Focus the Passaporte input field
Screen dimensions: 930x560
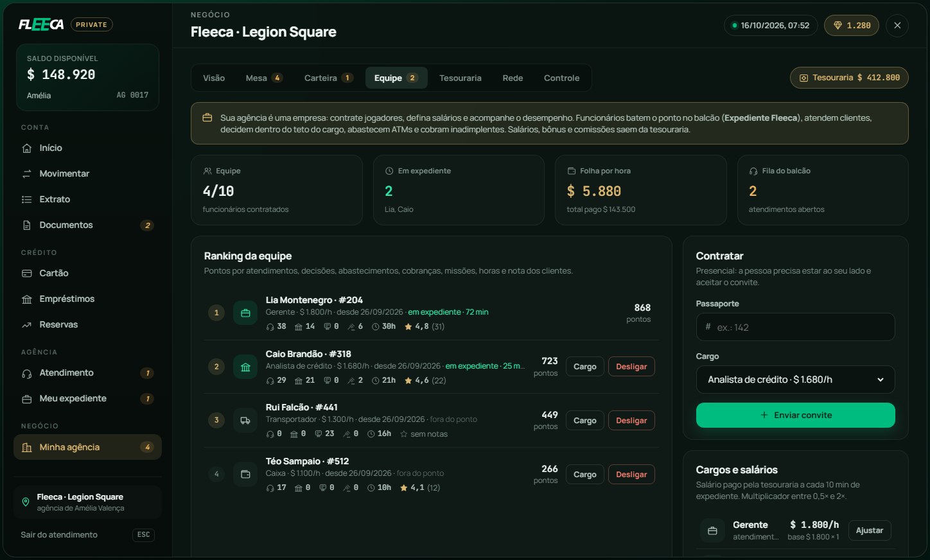point(795,327)
